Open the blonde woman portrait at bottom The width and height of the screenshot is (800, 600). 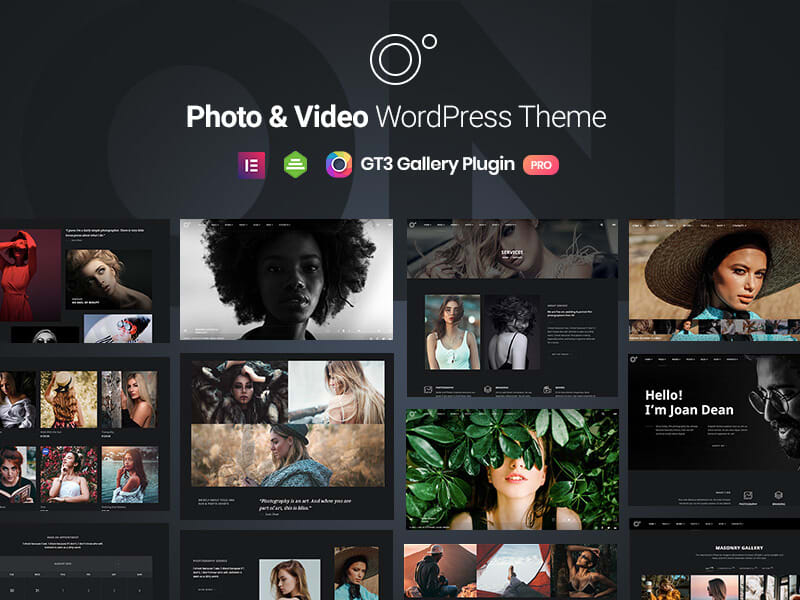coord(290,580)
